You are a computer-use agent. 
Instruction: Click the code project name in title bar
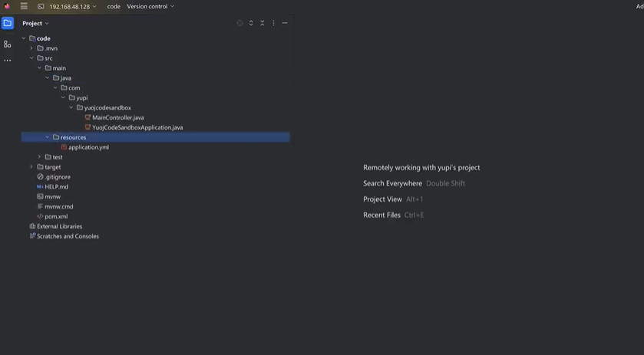click(x=114, y=7)
